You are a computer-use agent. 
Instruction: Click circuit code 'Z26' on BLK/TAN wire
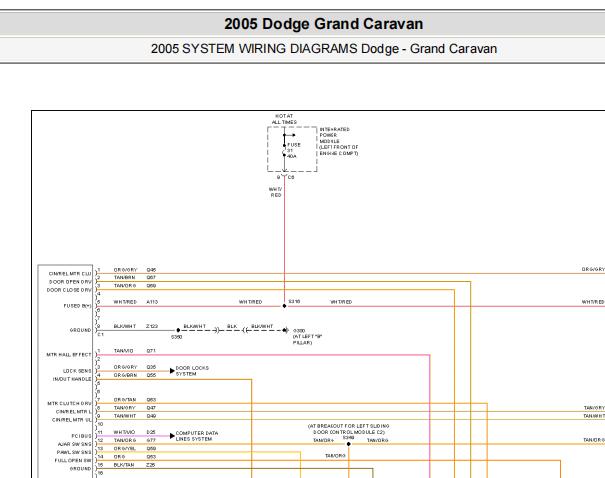pos(150,465)
